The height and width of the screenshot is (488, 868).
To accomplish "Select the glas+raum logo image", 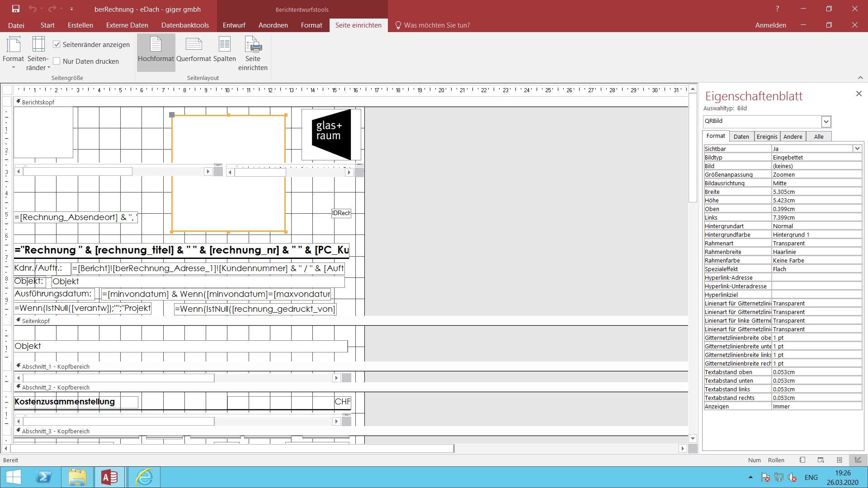I will point(331,134).
